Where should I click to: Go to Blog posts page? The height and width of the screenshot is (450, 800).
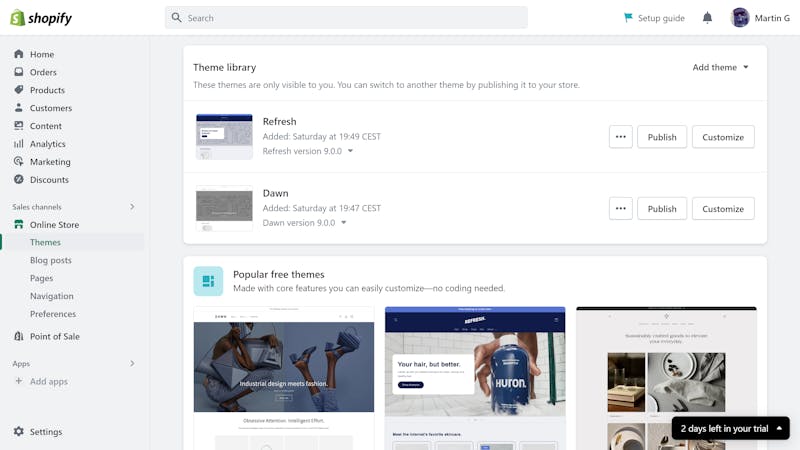[51, 260]
